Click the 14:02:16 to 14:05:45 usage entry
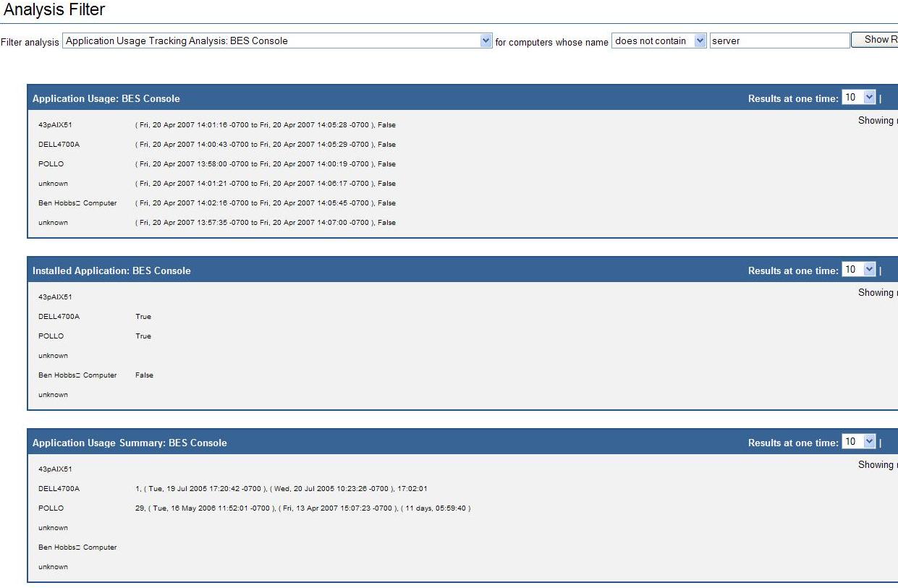The width and height of the screenshot is (898, 588). tap(266, 203)
